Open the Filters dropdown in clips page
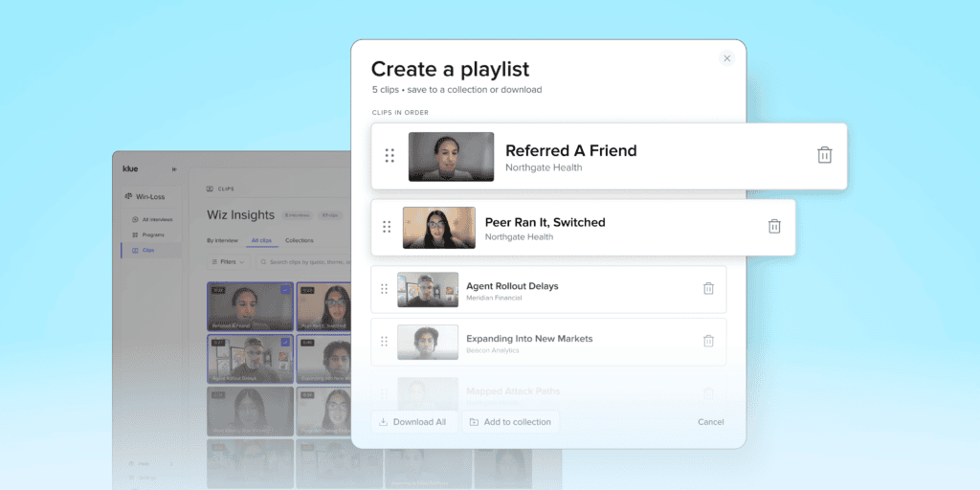This screenshot has height=490, width=980. (228, 262)
